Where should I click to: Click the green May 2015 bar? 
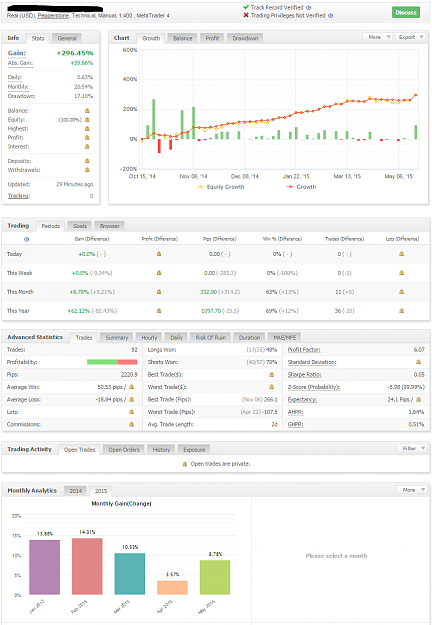[215, 578]
